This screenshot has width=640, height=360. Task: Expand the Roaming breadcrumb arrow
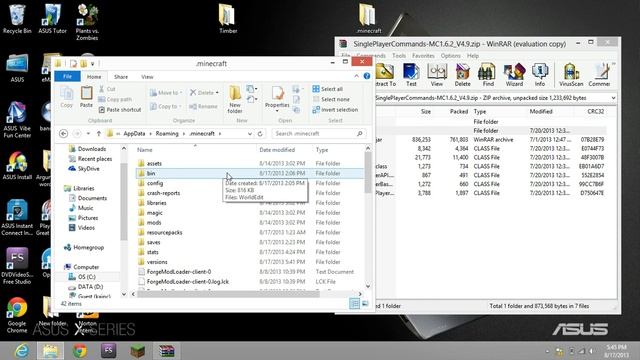tap(184, 133)
